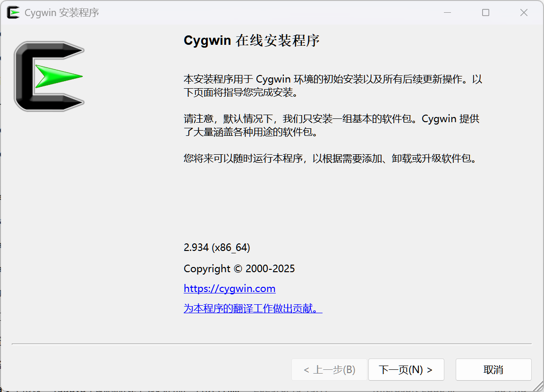Go to next page with 下一页(N)
Viewport: 544px width, 392px height.
(406, 369)
